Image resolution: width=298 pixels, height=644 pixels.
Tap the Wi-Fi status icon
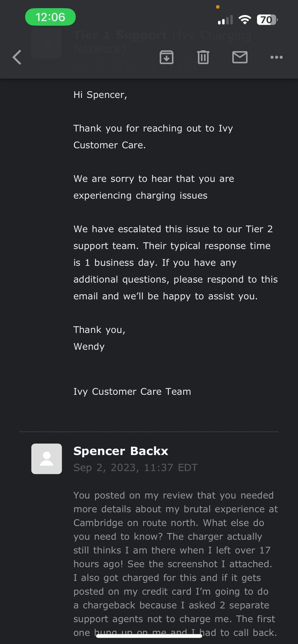(245, 20)
